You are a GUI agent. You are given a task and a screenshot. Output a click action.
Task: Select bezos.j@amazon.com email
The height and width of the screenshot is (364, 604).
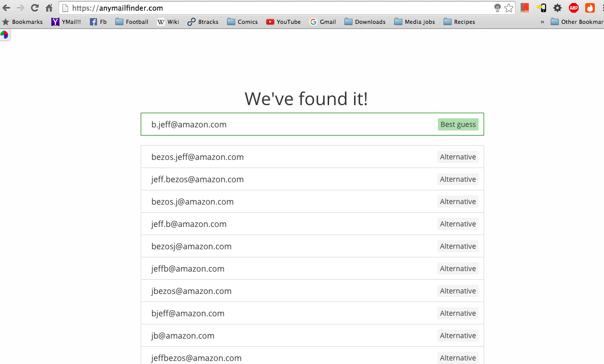point(193,202)
